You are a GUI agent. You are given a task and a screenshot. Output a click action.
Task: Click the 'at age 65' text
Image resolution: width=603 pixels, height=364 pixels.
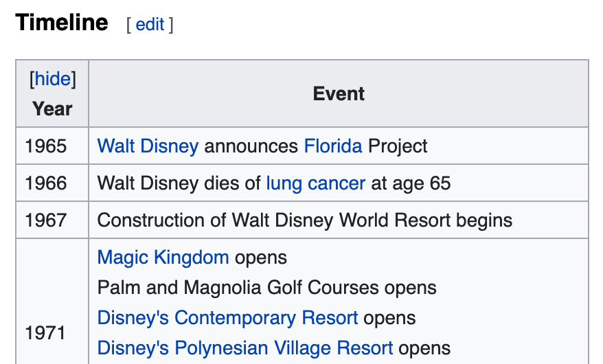click(x=411, y=183)
